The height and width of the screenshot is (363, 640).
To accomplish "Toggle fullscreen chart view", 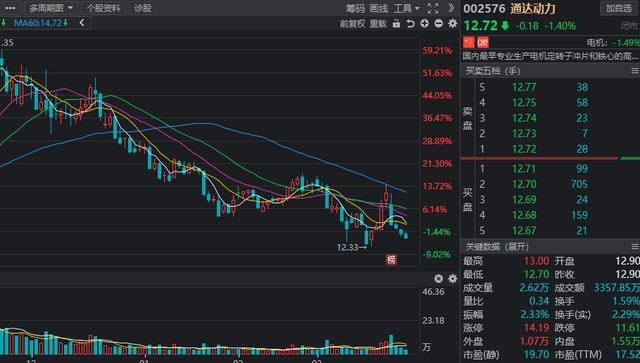I will click(x=433, y=8).
